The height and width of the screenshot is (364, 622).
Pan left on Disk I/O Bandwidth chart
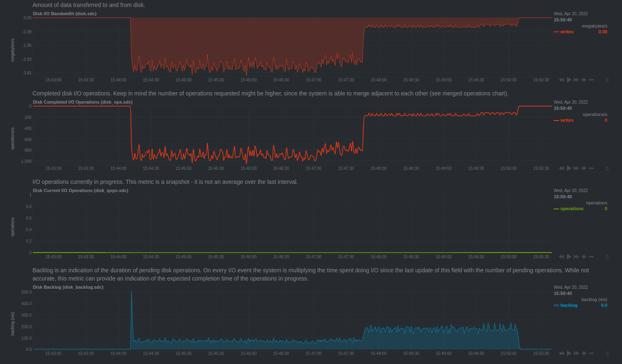pos(561,80)
